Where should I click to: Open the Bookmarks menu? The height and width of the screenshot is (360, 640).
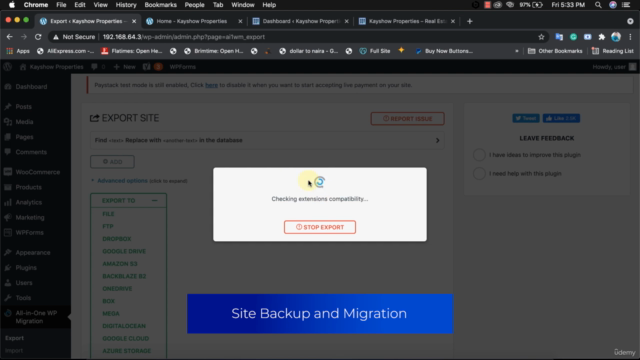[160, 5]
